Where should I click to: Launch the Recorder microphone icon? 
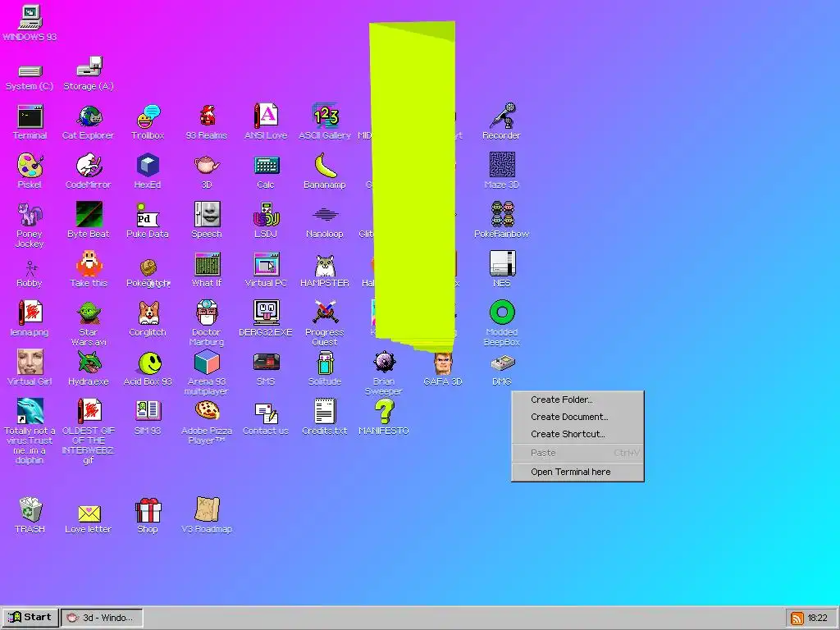[x=502, y=116]
